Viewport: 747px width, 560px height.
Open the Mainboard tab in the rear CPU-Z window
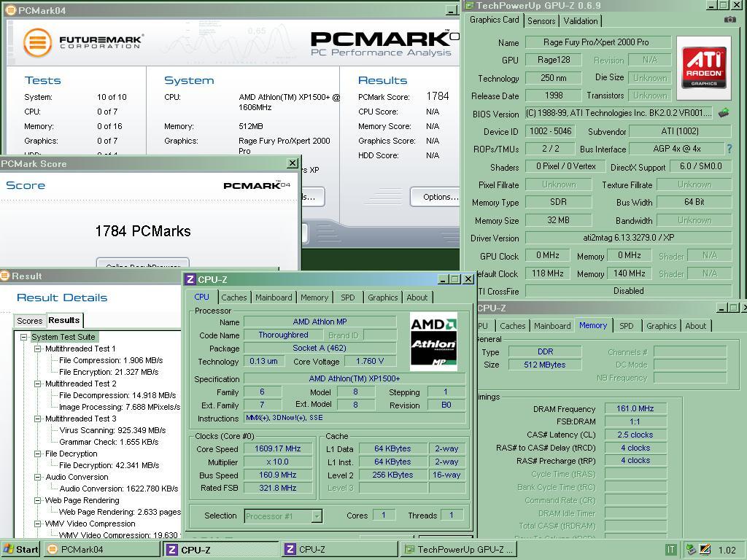tap(552, 326)
